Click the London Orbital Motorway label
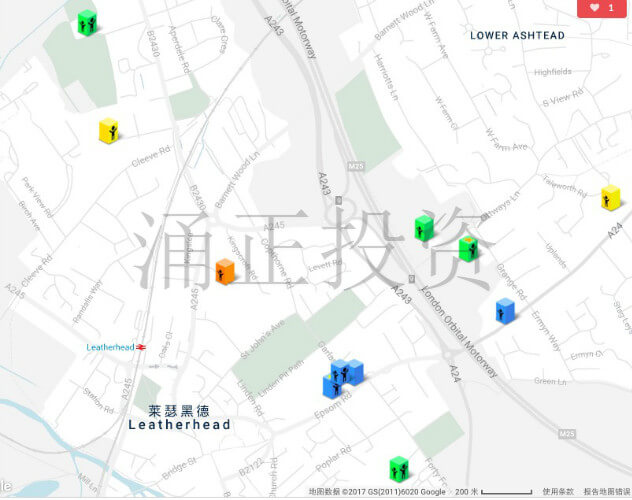The height and width of the screenshot is (500, 632). pyautogui.click(x=459, y=332)
